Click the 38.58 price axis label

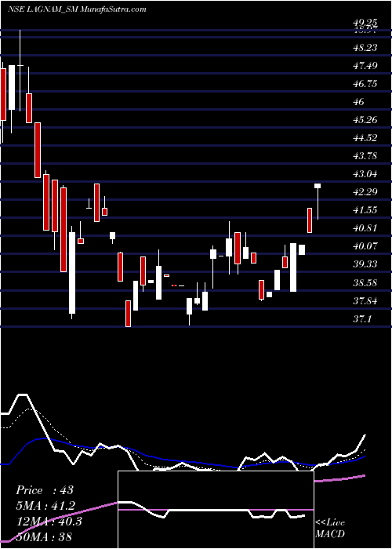click(365, 282)
